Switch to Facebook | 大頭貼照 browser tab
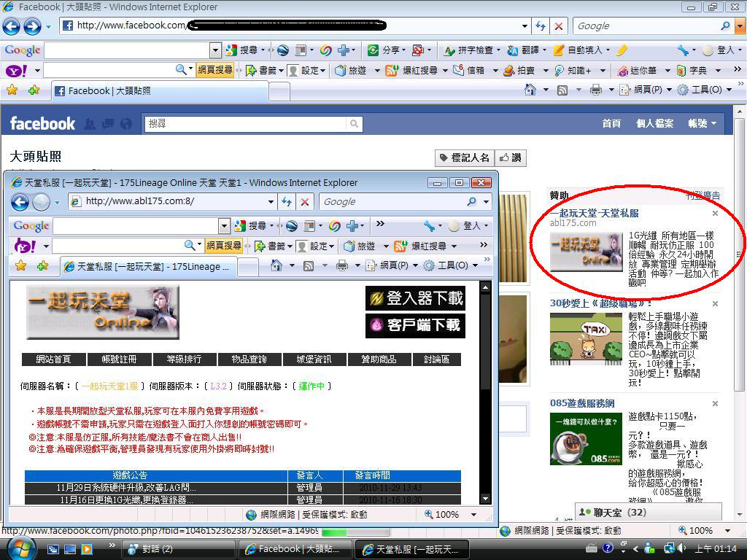747x560 pixels. point(160,90)
